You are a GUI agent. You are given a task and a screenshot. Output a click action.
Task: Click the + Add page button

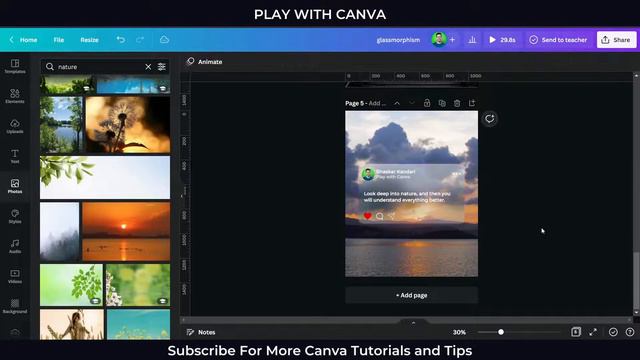pyautogui.click(x=411, y=295)
